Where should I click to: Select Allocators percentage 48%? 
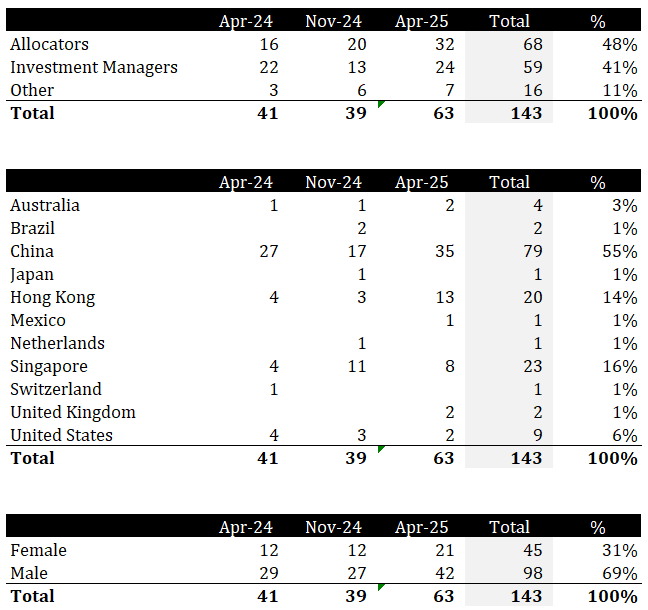point(619,44)
